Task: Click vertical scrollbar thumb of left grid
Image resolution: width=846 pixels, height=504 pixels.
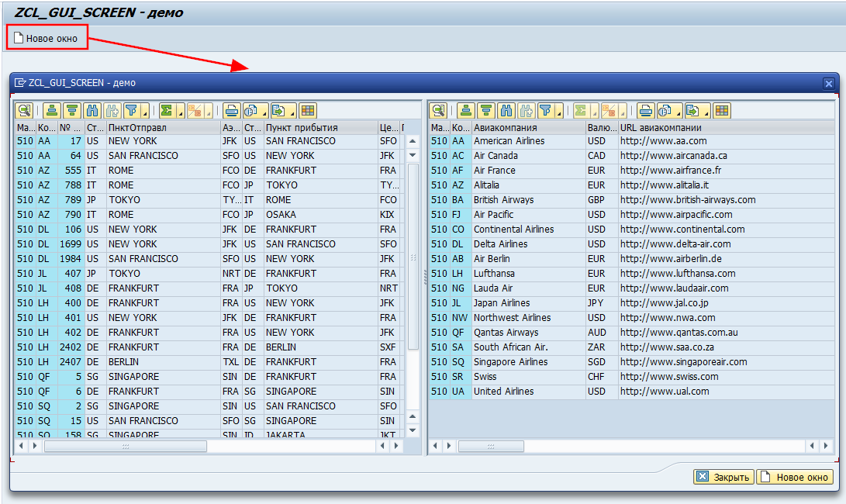Action: pyautogui.click(x=413, y=257)
